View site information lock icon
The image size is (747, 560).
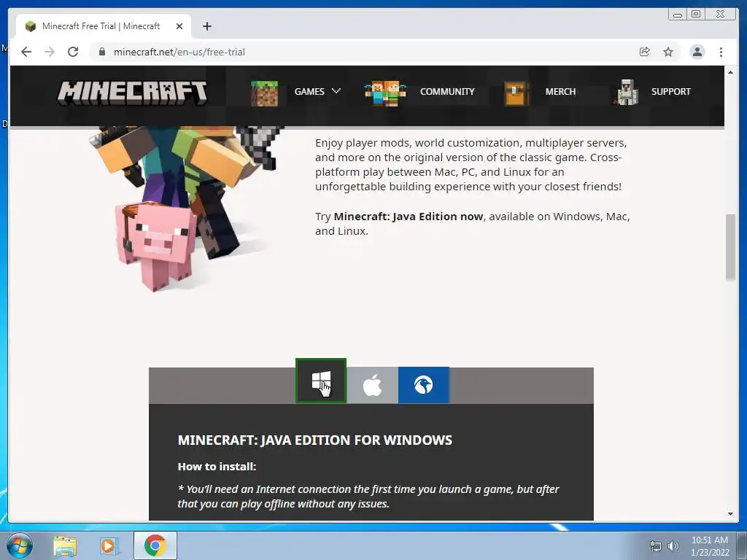coord(101,52)
